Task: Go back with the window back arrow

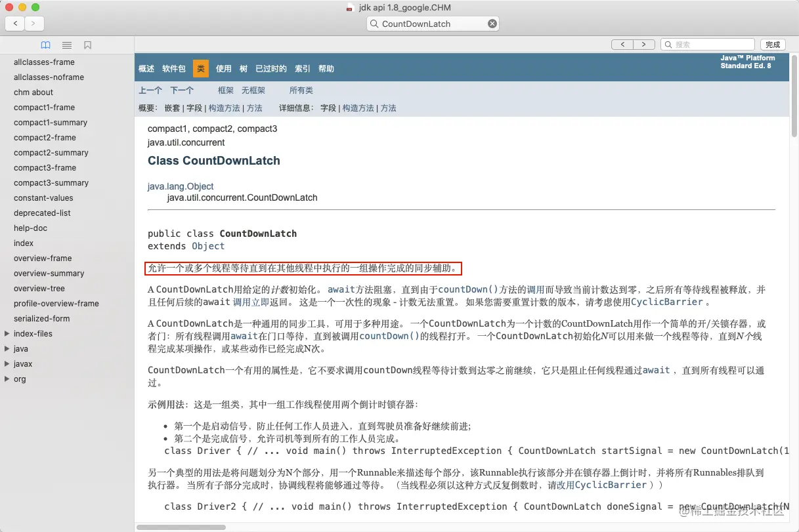Action: [x=15, y=24]
